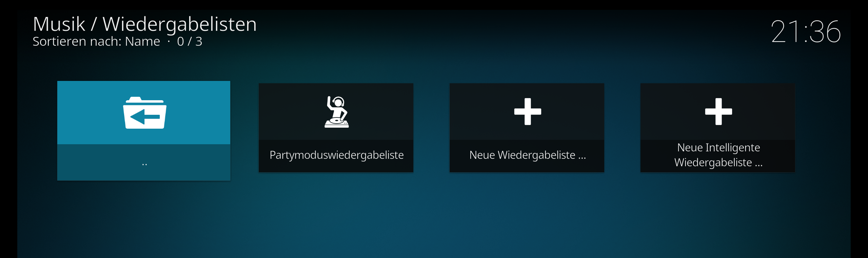868x258 pixels.
Task: Click the plus icon for Neue Intelligente Wiedergabeliste
Action: [718, 111]
